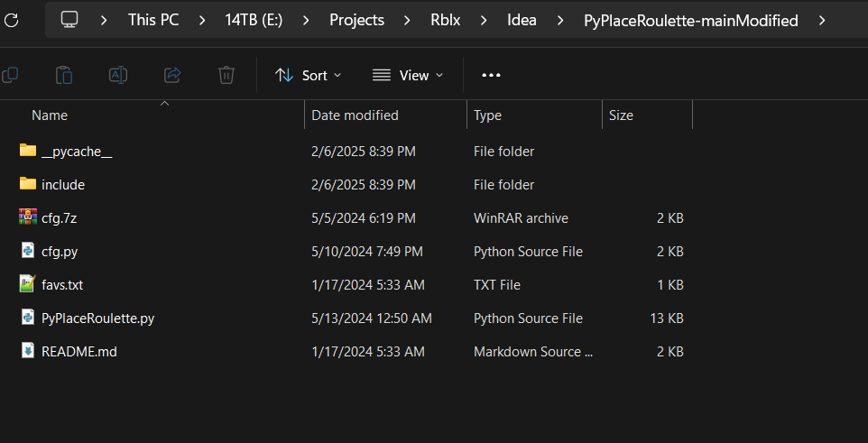Expand chevron after 14TB (E:)

(306, 21)
